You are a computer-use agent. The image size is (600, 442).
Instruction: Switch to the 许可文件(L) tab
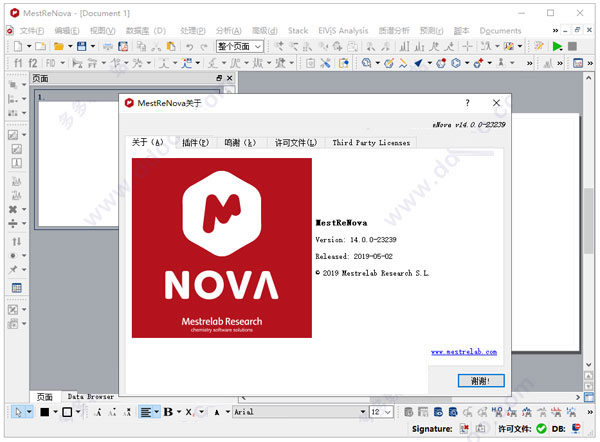point(295,143)
